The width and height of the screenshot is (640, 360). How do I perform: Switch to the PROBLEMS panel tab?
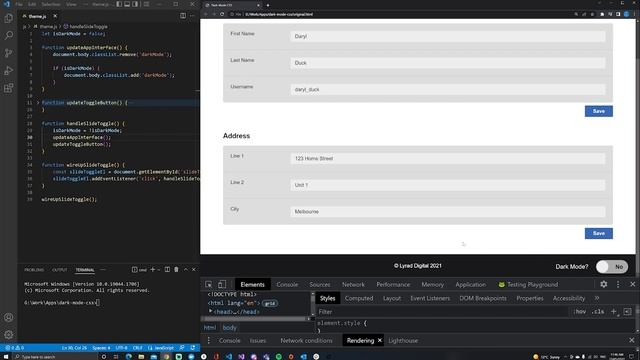click(x=34, y=270)
